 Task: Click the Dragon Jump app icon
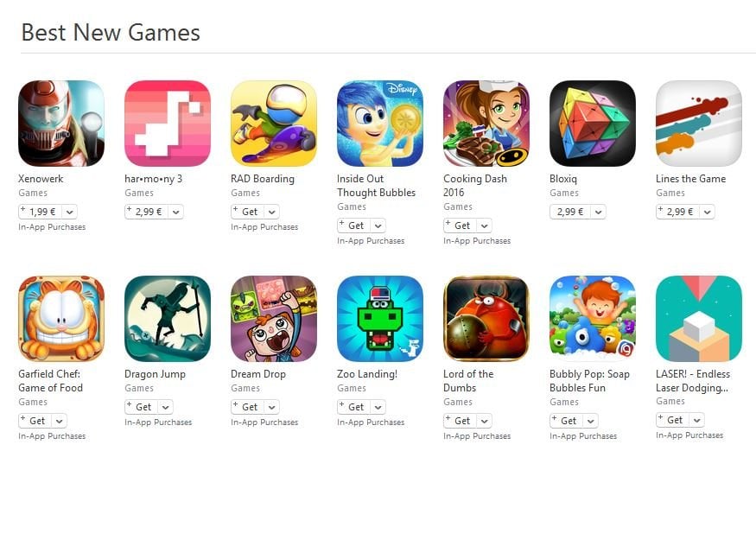[x=168, y=319]
